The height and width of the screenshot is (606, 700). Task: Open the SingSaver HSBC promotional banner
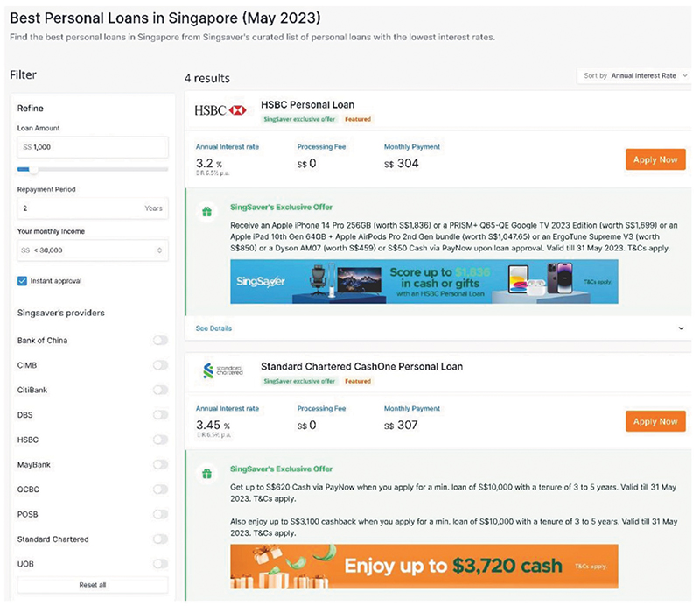click(x=423, y=281)
